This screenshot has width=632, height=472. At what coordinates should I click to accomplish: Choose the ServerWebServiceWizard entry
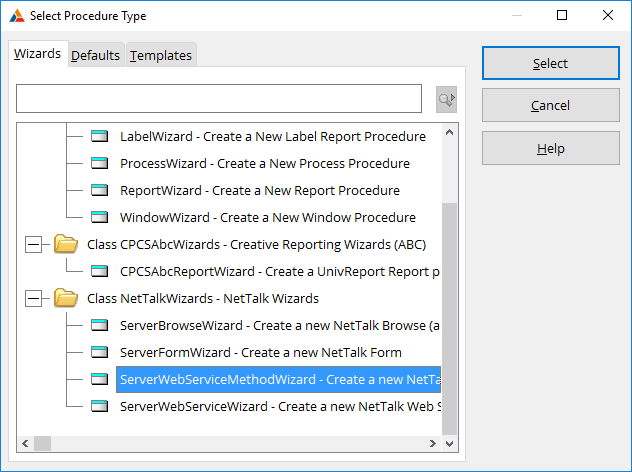(280, 406)
